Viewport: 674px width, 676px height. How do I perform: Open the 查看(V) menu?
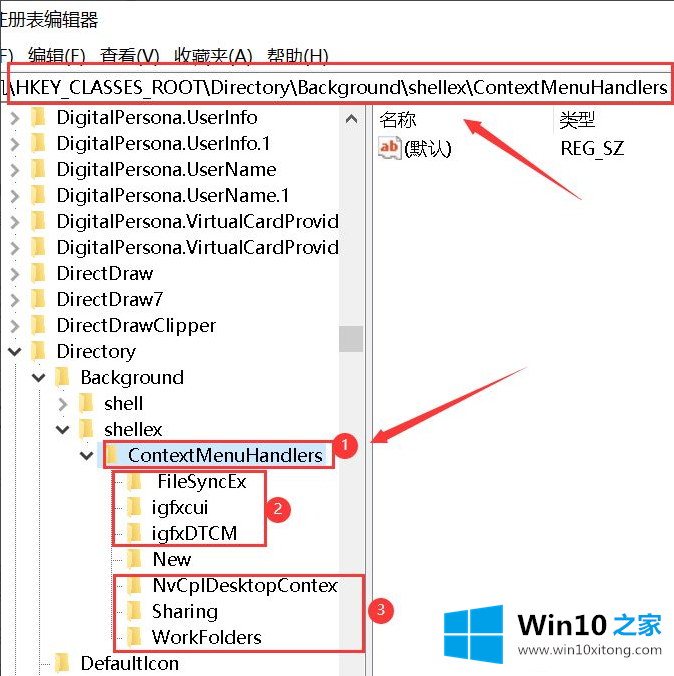tap(129, 56)
